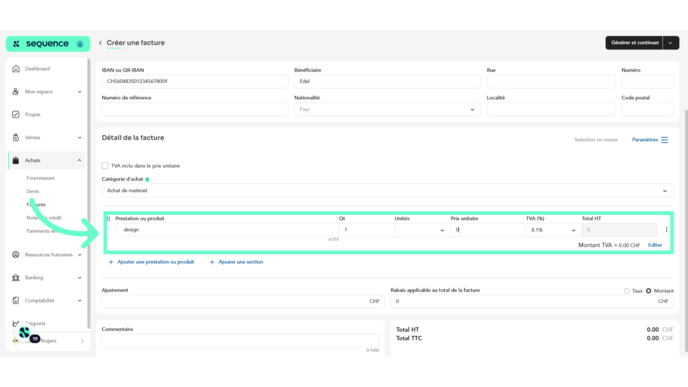
Task: Expand the Ventes menu
Action: click(x=79, y=137)
